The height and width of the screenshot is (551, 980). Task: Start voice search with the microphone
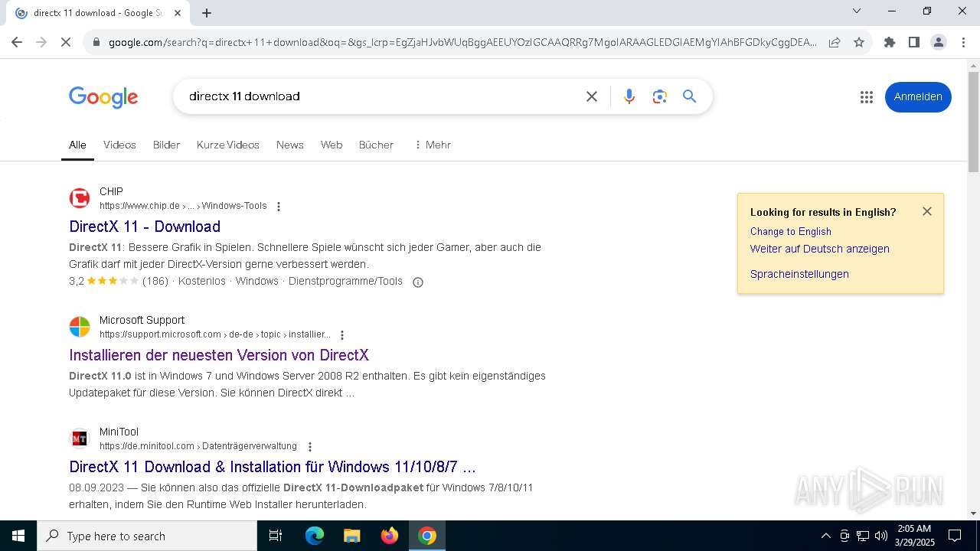629,96
